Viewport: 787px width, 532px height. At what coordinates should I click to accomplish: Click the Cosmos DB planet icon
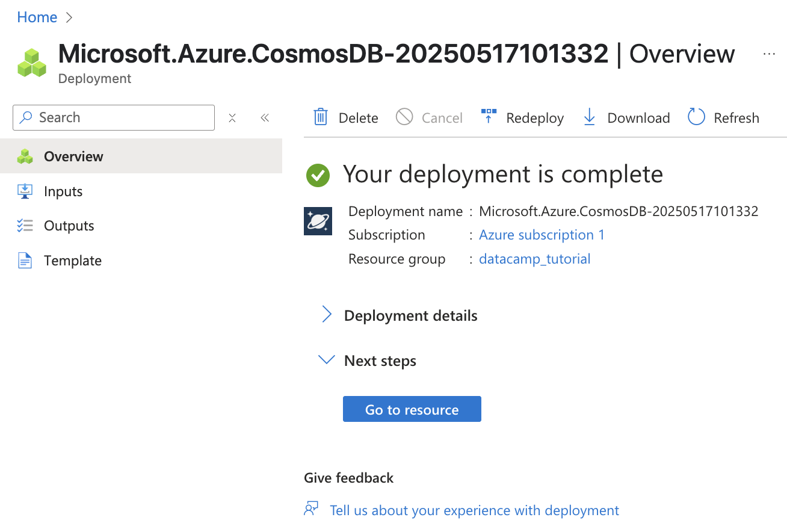(x=318, y=221)
